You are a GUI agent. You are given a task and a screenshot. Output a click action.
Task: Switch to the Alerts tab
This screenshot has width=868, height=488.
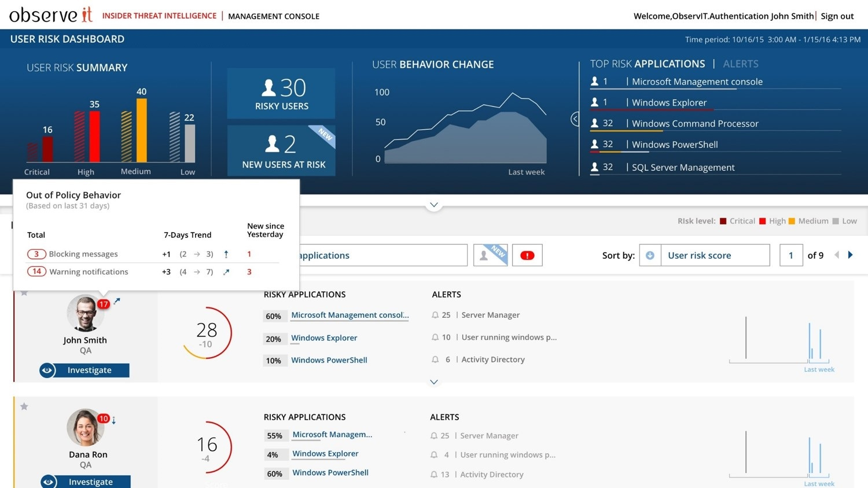coord(740,64)
